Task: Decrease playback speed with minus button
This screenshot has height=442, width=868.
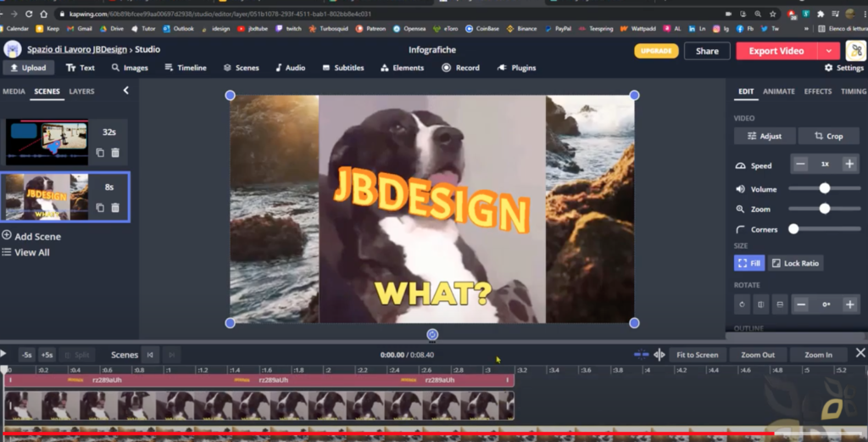Action: 800,164
